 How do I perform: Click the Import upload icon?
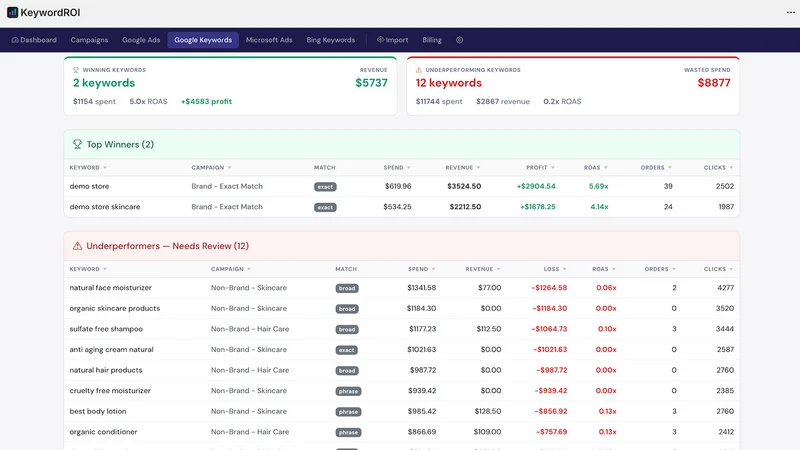tap(380, 40)
